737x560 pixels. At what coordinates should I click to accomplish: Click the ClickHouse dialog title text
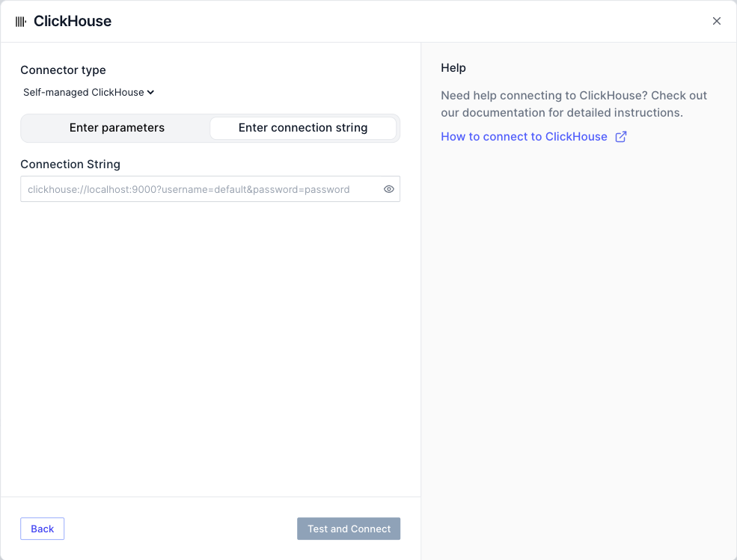tap(73, 22)
